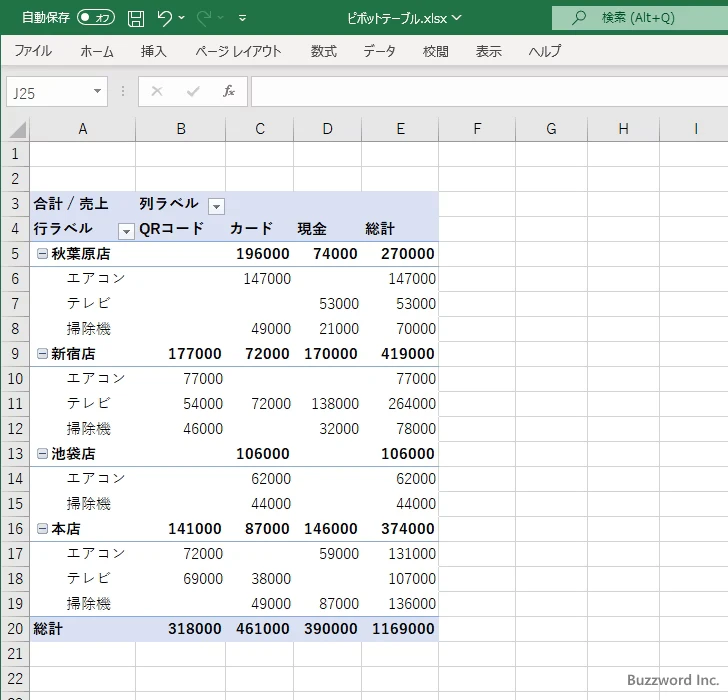The width and height of the screenshot is (728, 700).
Task: Select column A header
Action: point(83,129)
